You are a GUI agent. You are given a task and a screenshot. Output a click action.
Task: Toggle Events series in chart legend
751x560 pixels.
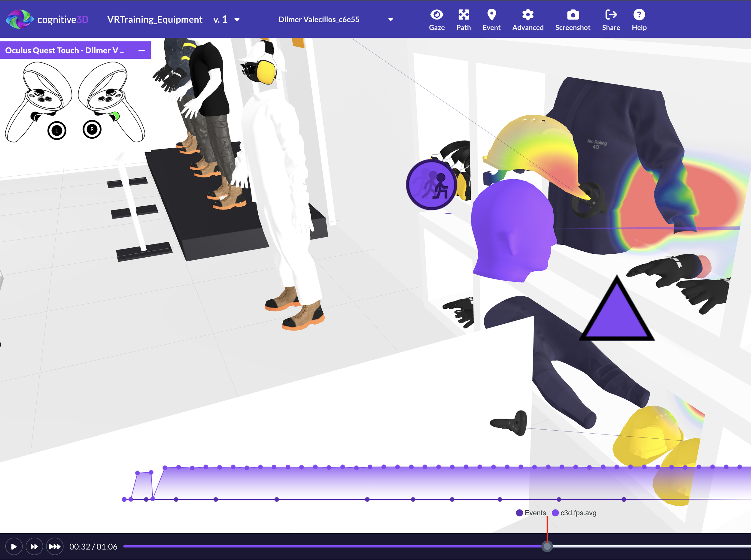(531, 513)
